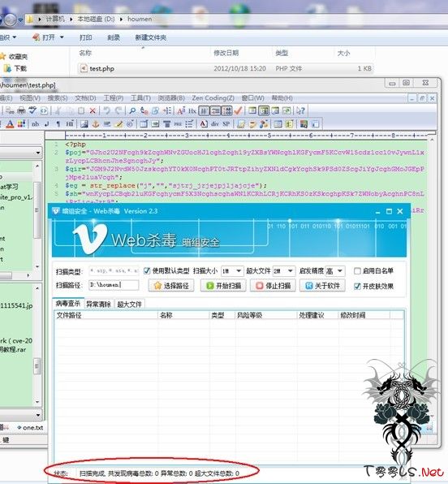Open the 启发精度 dropdown

coord(335,270)
